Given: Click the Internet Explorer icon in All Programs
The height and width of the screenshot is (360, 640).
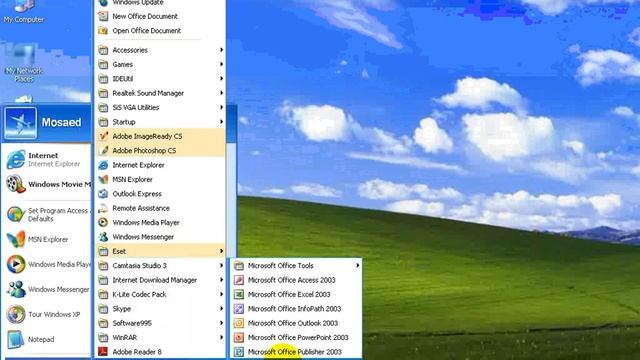Looking at the screenshot, I should pos(103,165).
